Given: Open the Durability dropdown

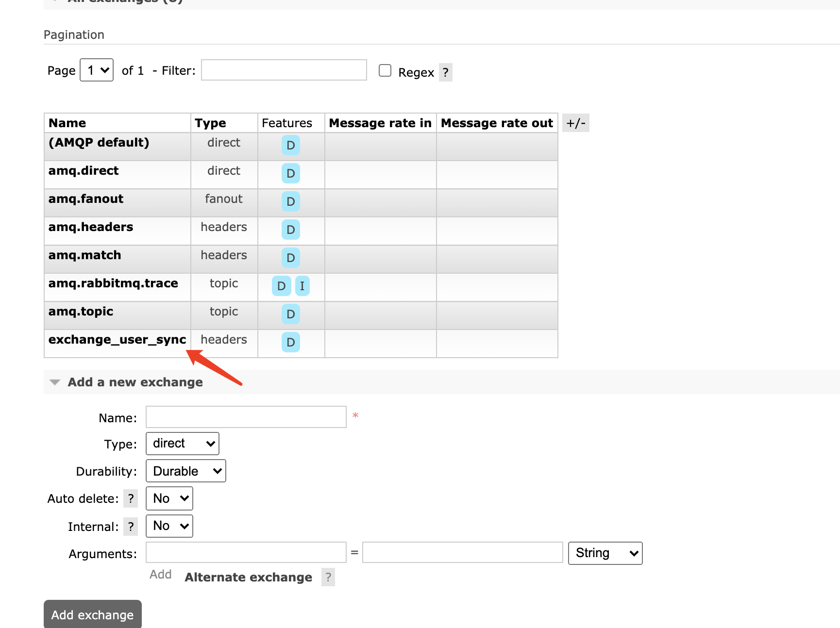Looking at the screenshot, I should pos(186,471).
